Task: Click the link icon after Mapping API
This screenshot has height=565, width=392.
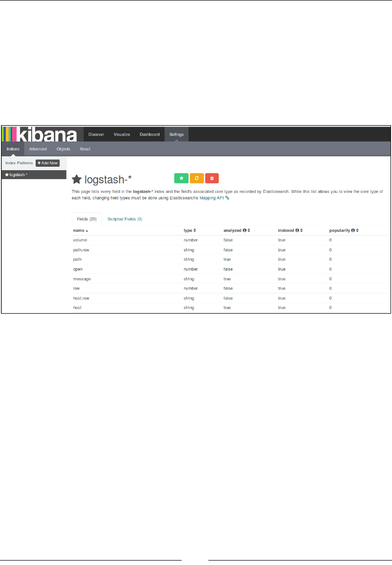Action: (x=227, y=198)
